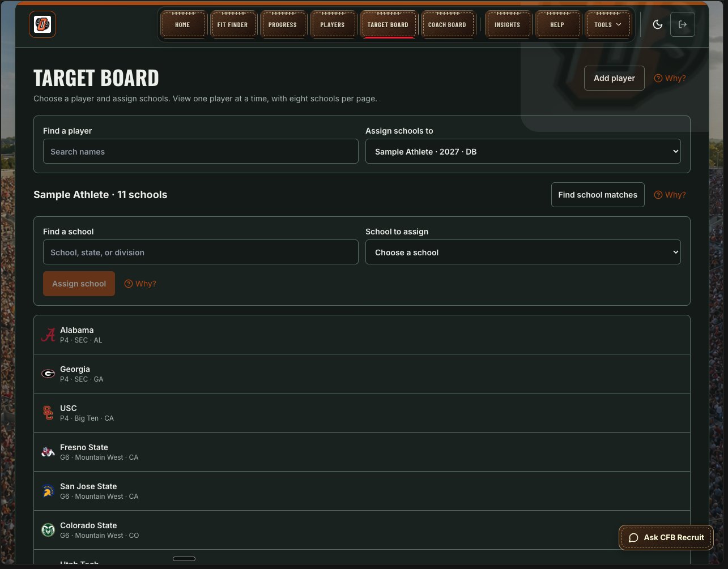Select the USC school name
This screenshot has width=728, height=569.
[68, 408]
